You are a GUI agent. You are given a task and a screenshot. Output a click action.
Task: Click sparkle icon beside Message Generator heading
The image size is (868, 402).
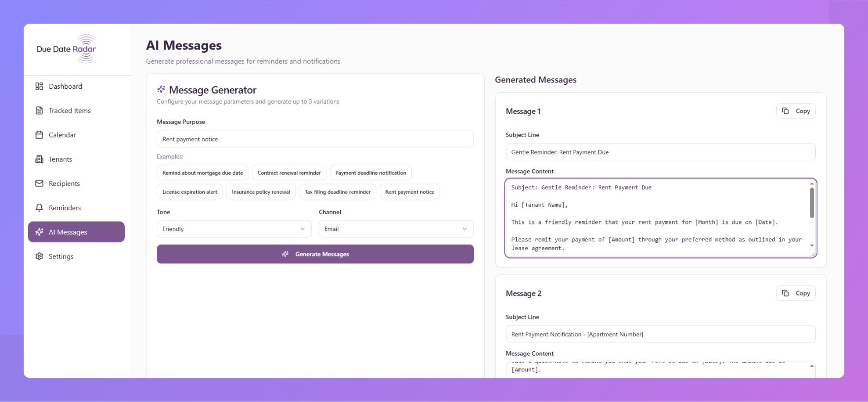tap(161, 89)
